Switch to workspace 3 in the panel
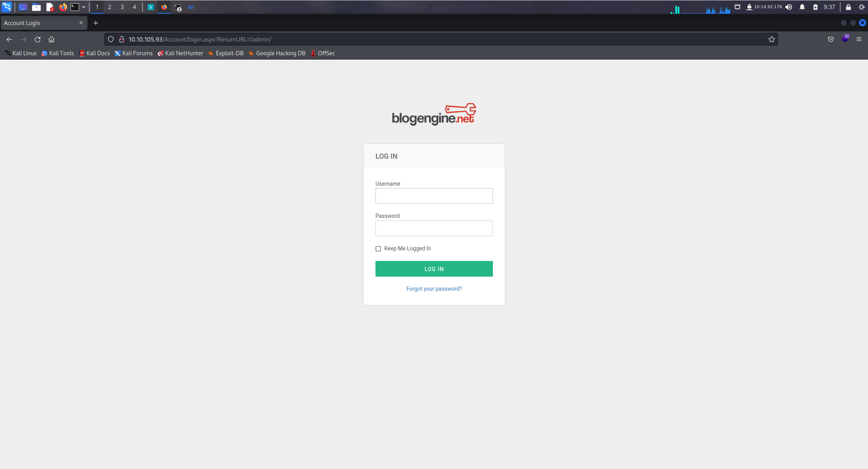 (122, 7)
